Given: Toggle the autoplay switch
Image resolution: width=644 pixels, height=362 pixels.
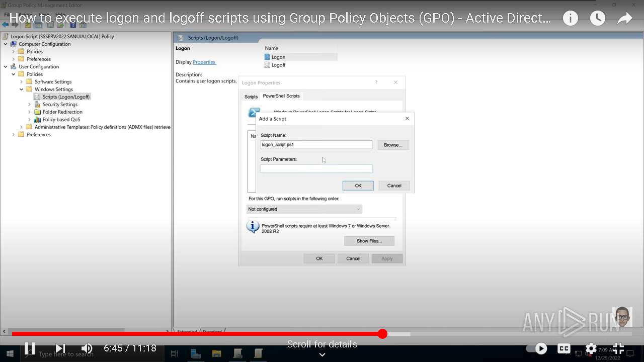Looking at the screenshot, I should pos(537,348).
